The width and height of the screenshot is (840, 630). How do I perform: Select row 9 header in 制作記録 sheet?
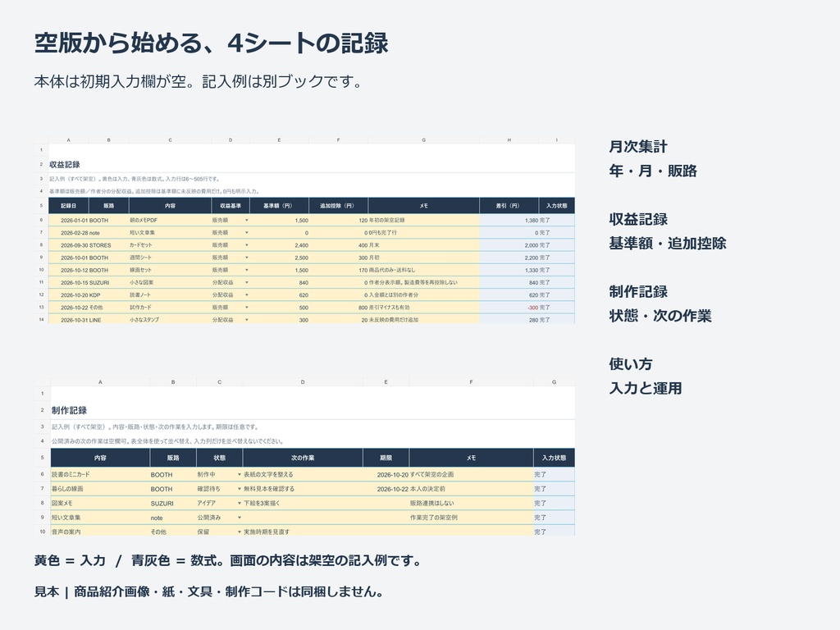(43, 518)
